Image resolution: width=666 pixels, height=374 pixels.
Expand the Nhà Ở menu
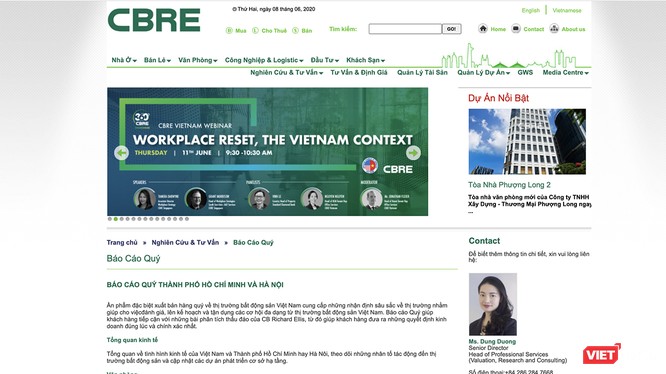click(124, 60)
